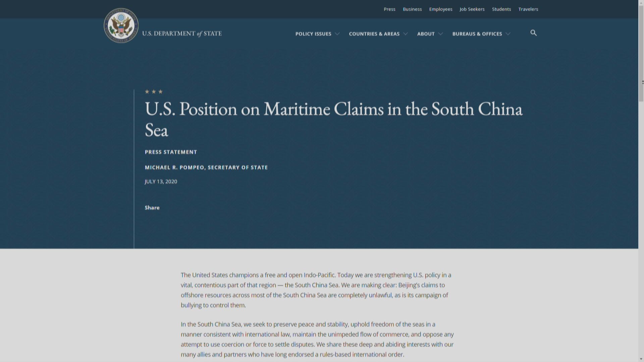Open the Business link in top bar
Viewport: 644px width, 362px height.
click(412, 9)
